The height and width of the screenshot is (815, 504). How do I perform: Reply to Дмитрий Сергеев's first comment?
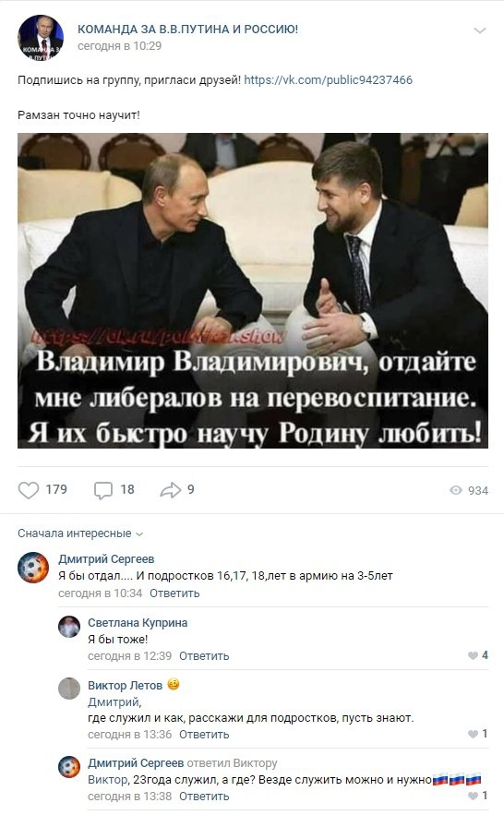174,593
